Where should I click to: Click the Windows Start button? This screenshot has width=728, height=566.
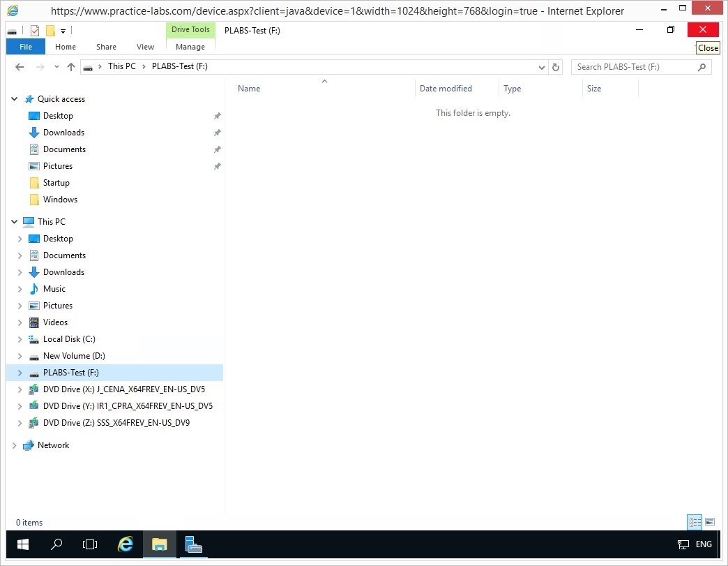pyautogui.click(x=23, y=544)
